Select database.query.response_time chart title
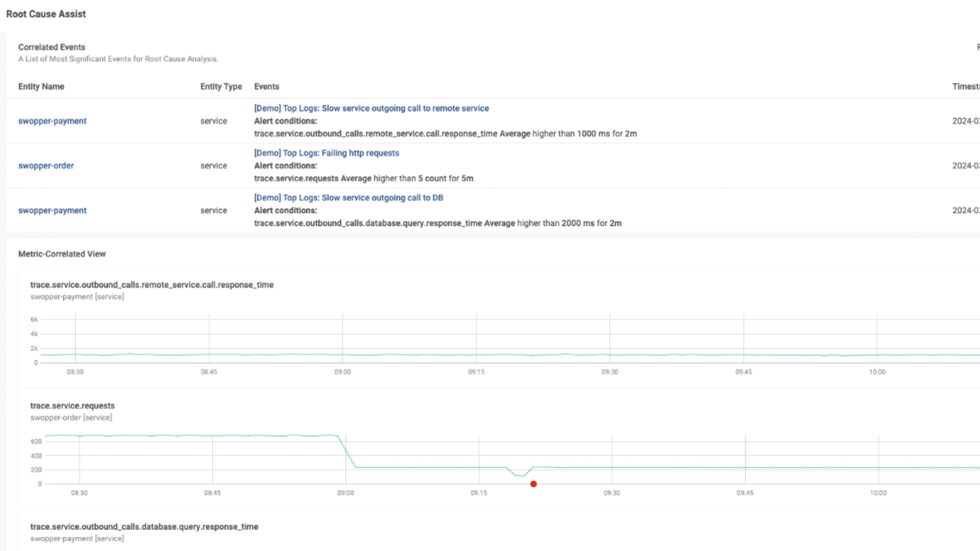Viewport: 980px width, 551px height. pos(144,527)
